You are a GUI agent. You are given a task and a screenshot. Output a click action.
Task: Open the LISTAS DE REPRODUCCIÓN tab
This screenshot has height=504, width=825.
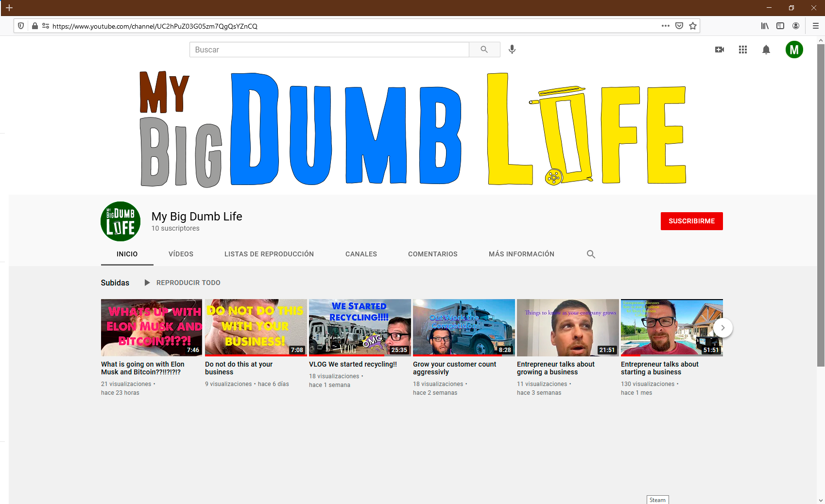click(x=269, y=254)
